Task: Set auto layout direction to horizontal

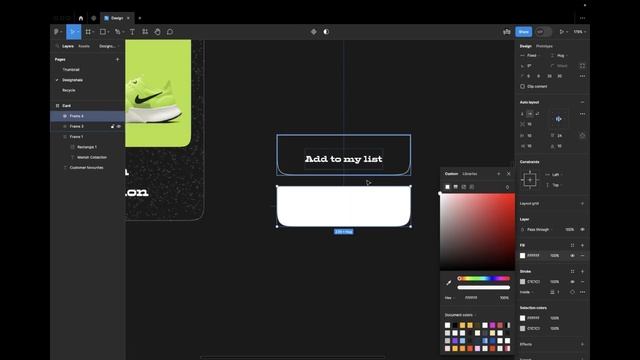Action: pyautogui.click(x=529, y=114)
